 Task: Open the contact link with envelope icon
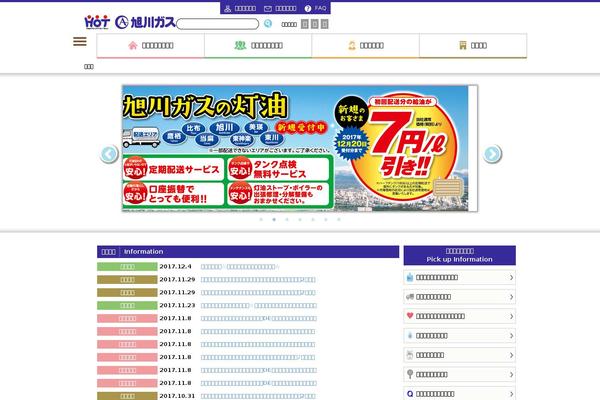coord(280,8)
